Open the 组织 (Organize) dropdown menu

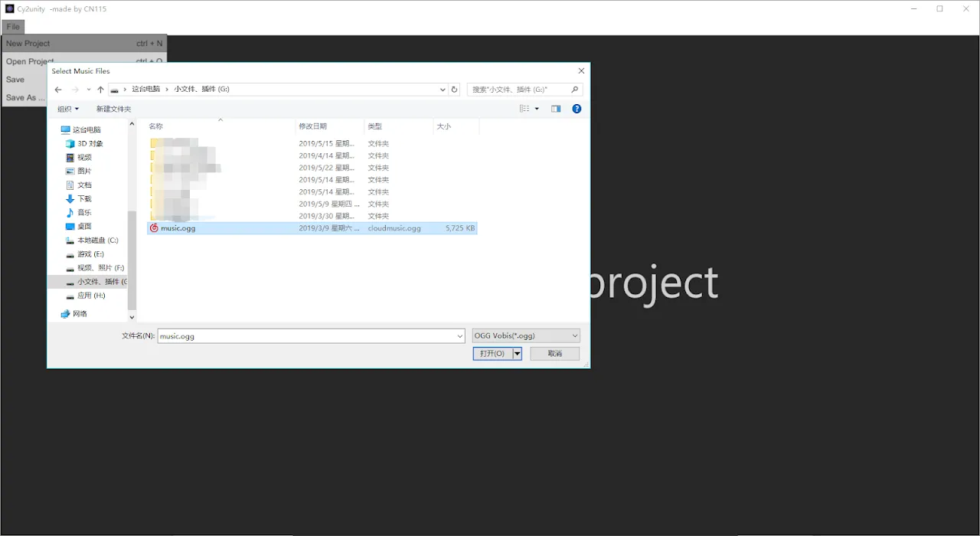[68, 109]
